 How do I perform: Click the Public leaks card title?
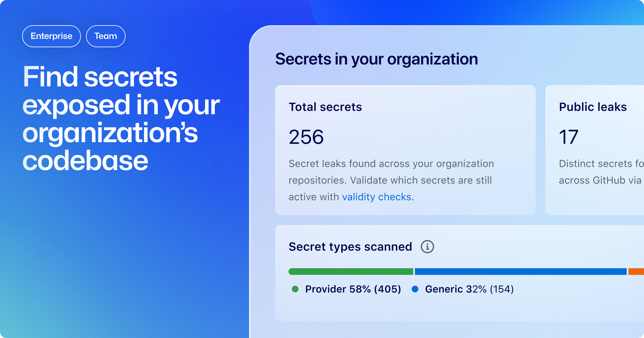click(x=593, y=107)
